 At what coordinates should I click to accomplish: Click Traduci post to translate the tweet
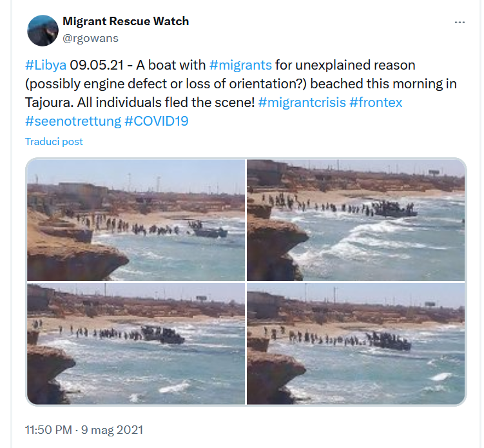click(x=54, y=141)
